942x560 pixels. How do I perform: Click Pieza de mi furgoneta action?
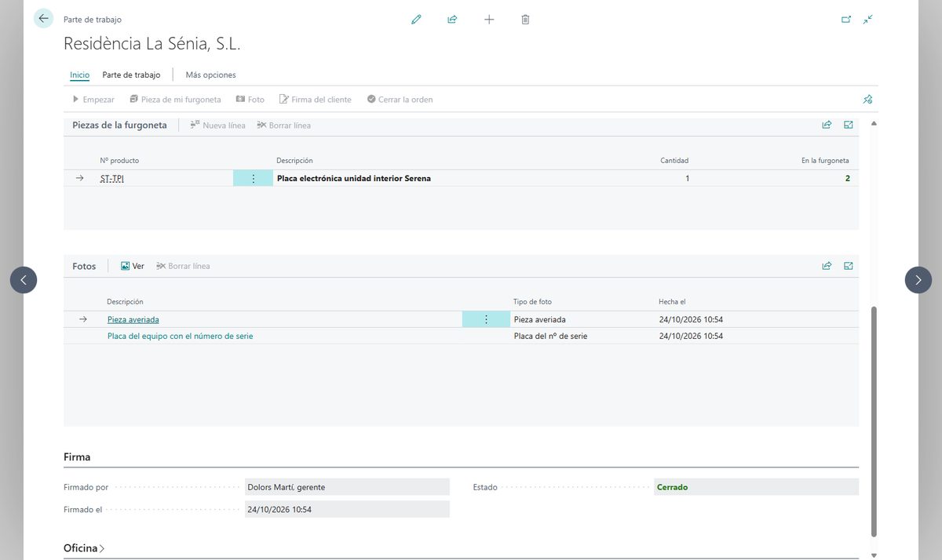tap(175, 100)
